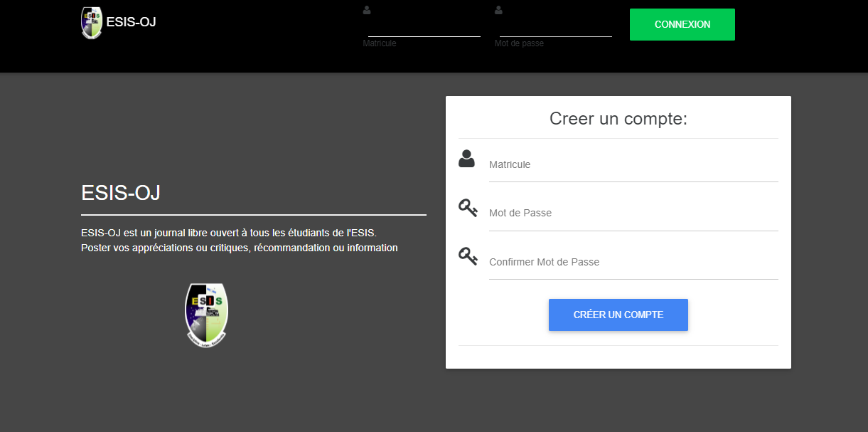Click the person icon beside signup Matricule
Image resolution: width=868 pixels, height=432 pixels.
[x=466, y=159]
